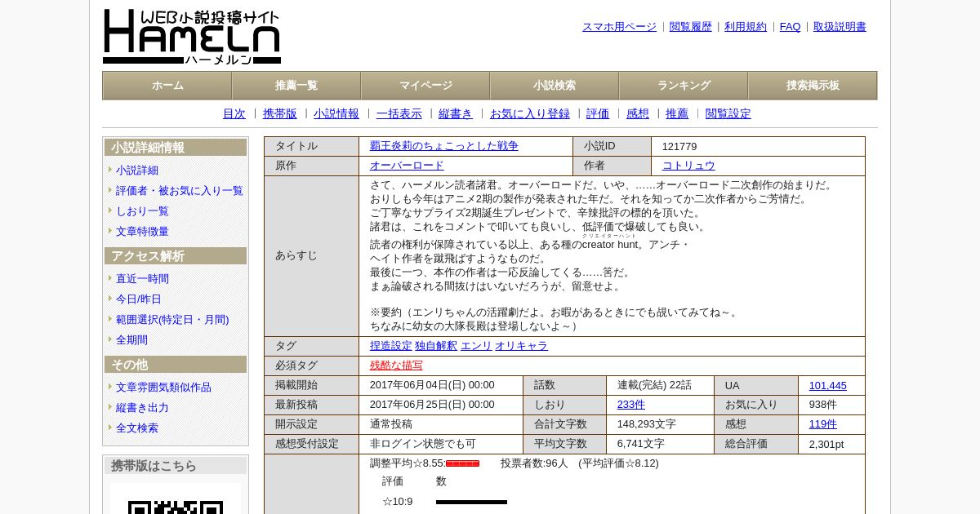Open the 119件 reviews link
This screenshot has width=980, height=514.
point(823,424)
